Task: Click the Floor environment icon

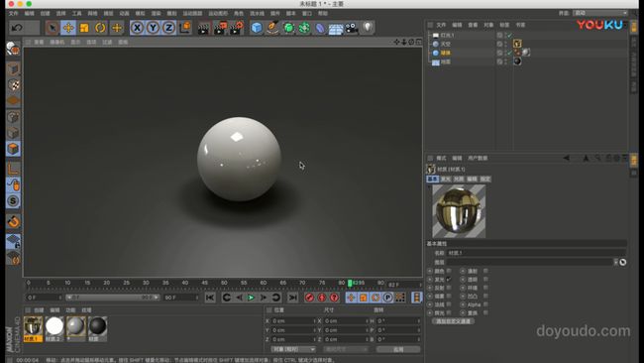Action: (x=336, y=29)
